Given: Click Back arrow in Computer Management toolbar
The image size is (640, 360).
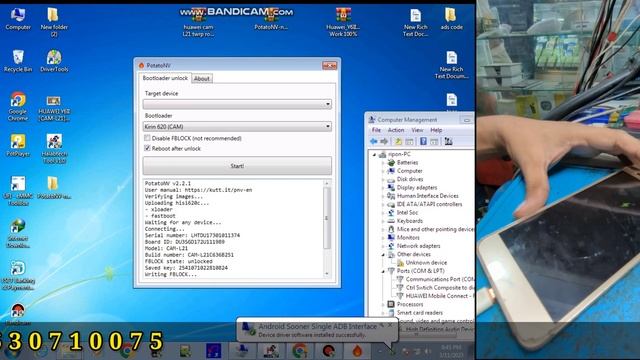Looking at the screenshot, I should coord(373,141).
